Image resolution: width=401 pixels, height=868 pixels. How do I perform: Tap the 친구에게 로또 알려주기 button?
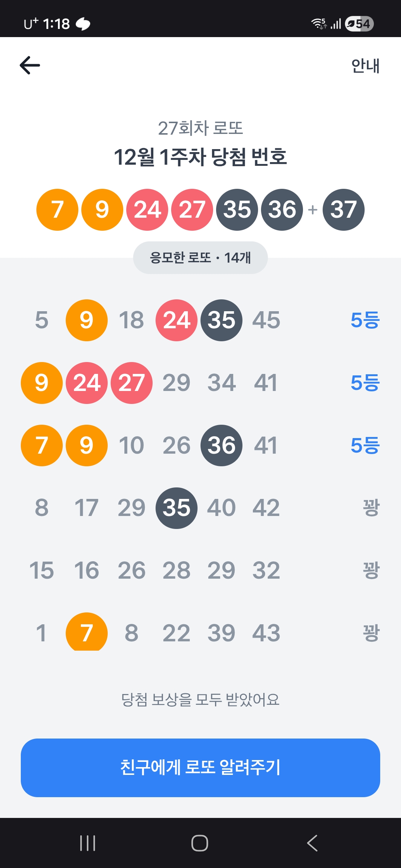pos(200,767)
